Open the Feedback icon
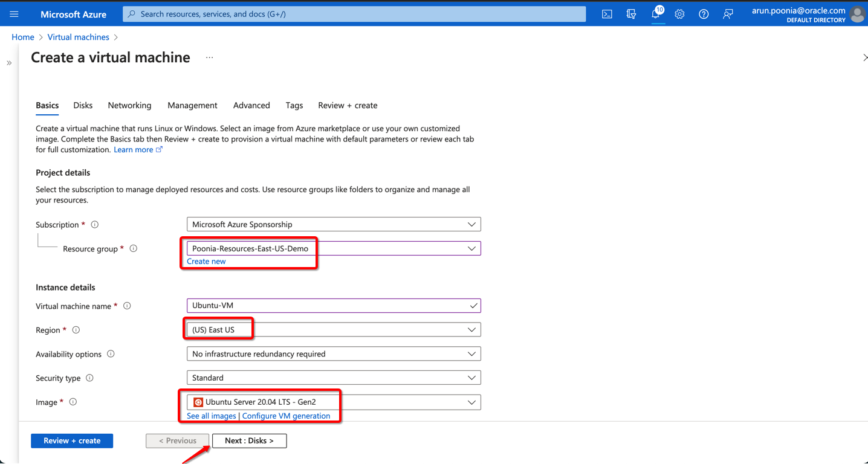This screenshot has width=868, height=464. click(728, 14)
